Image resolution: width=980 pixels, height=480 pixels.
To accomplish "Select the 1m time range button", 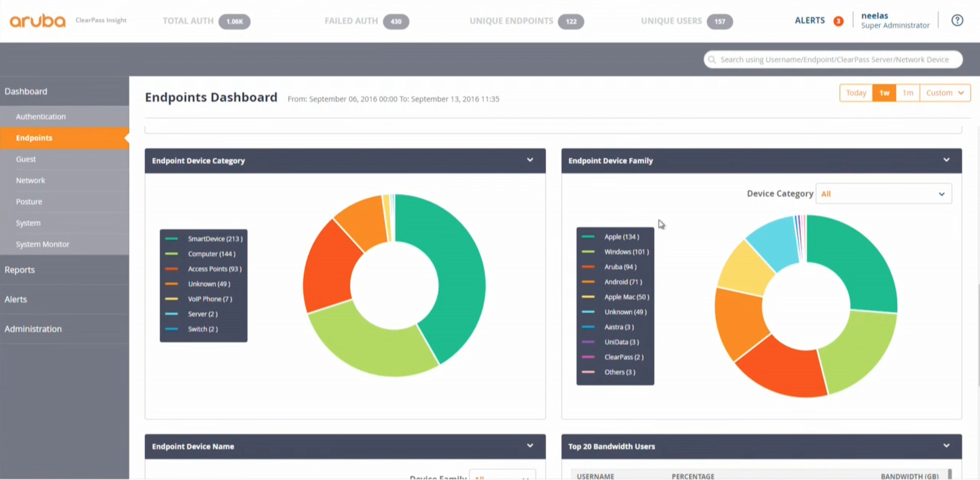I will click(908, 93).
